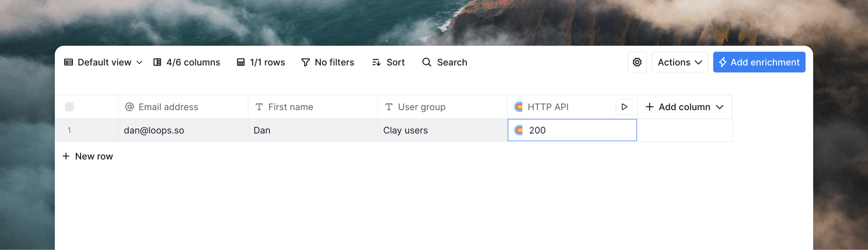Click the Add enrichment button
This screenshot has width=868, height=250.
coord(759,62)
